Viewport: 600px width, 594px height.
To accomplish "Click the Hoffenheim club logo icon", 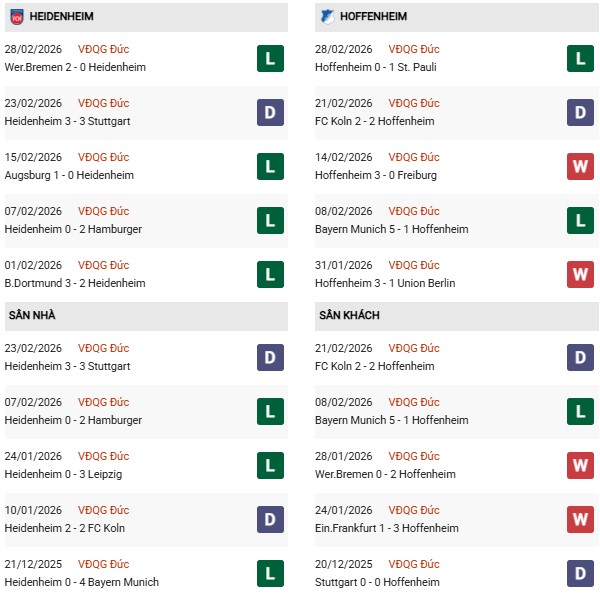I will click(x=326, y=17).
